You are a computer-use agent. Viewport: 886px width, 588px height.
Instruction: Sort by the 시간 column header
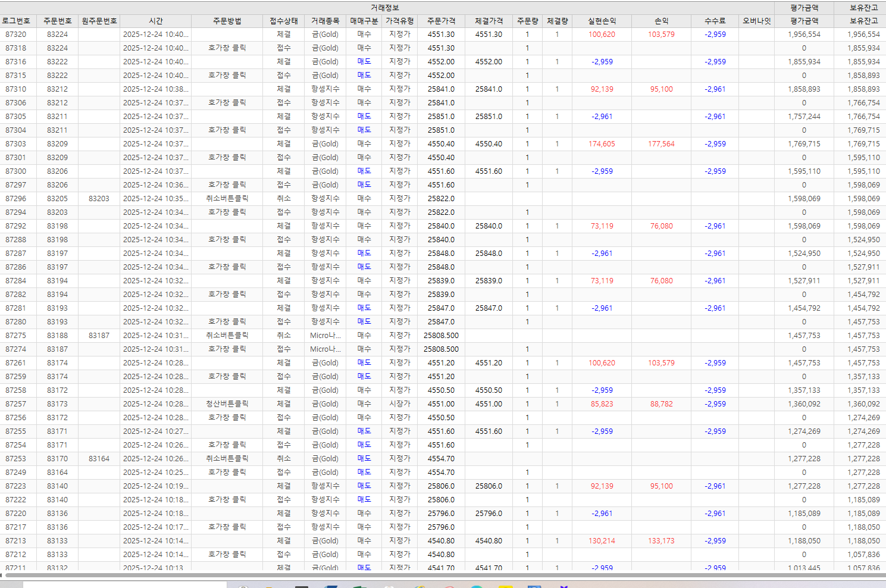[156, 21]
